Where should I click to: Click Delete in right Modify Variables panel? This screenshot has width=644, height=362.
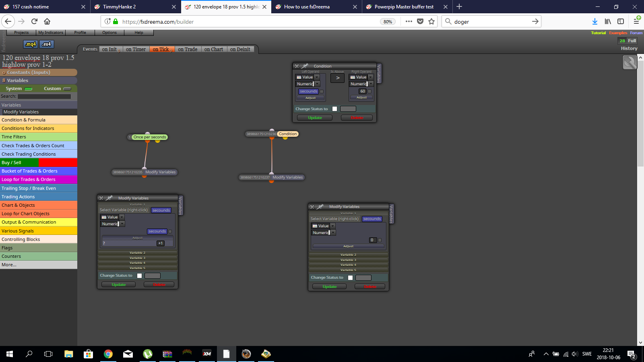tap(370, 286)
